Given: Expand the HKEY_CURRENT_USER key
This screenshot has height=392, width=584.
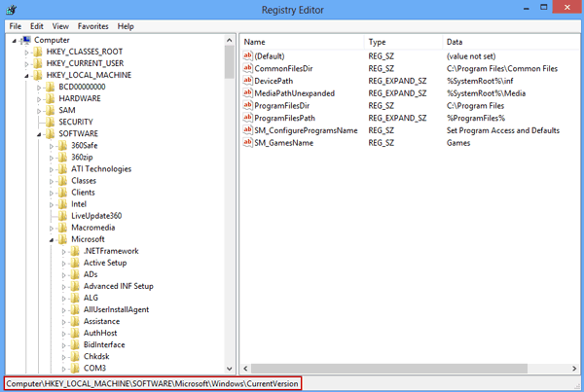Looking at the screenshot, I should pos(26,64).
